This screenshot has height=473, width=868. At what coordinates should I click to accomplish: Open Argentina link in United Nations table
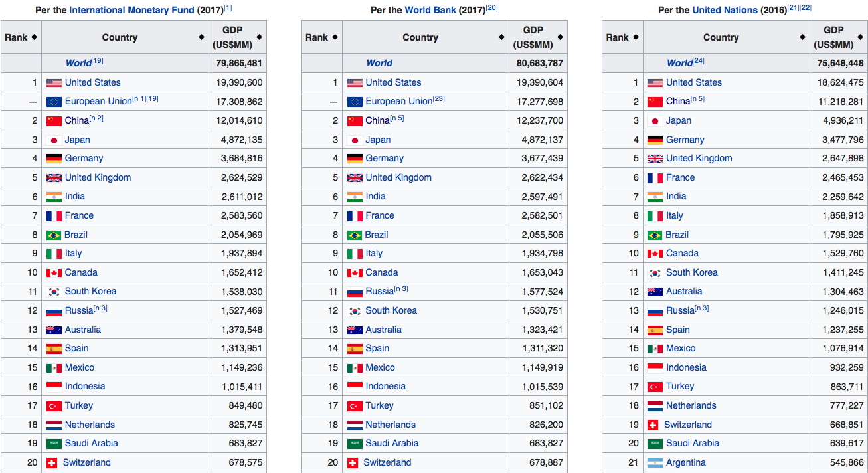click(686, 463)
